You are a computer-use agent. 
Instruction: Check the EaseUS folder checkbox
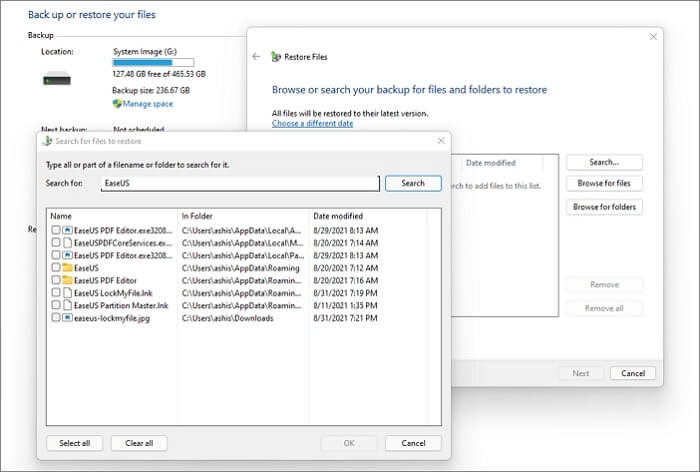tap(55, 268)
